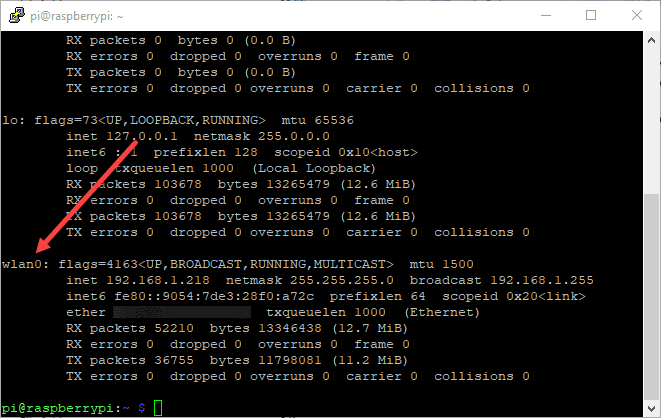Image resolution: width=661 pixels, height=418 pixels.
Task: Click the redacted MAC address after 'ether'
Action: (x=182, y=312)
